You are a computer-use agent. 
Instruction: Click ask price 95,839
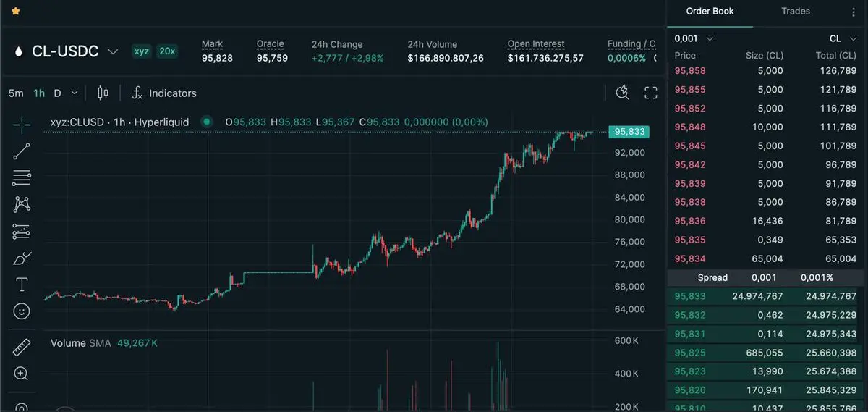click(x=689, y=183)
